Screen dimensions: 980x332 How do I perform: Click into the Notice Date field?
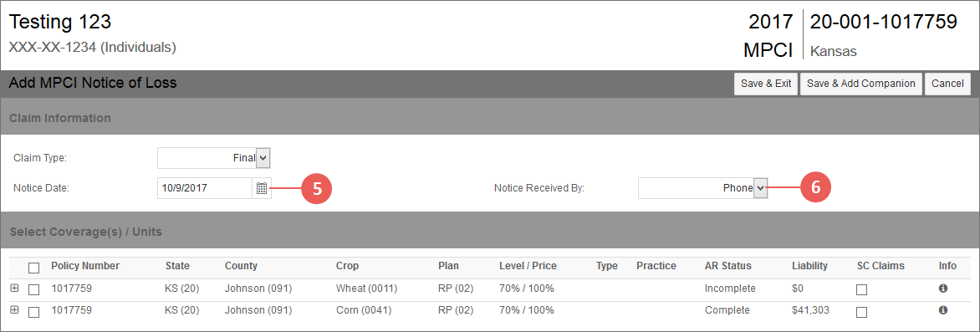tap(205, 188)
